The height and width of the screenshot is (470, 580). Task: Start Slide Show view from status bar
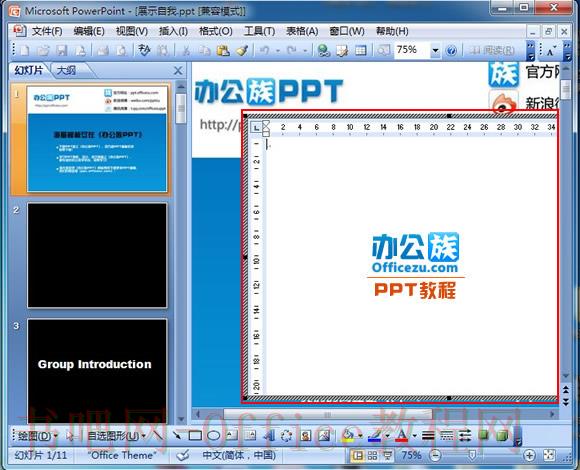pos(387,456)
